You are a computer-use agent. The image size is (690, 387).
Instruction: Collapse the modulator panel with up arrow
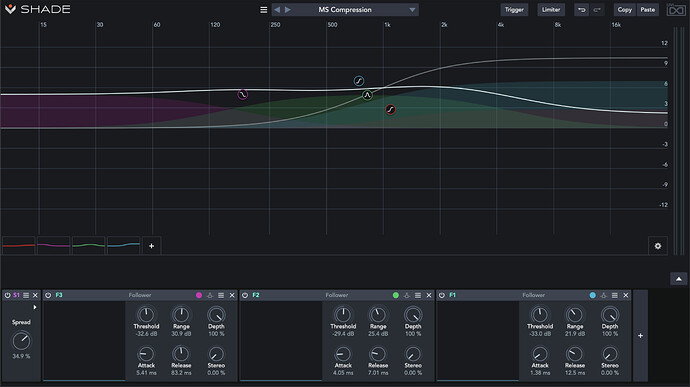679,279
